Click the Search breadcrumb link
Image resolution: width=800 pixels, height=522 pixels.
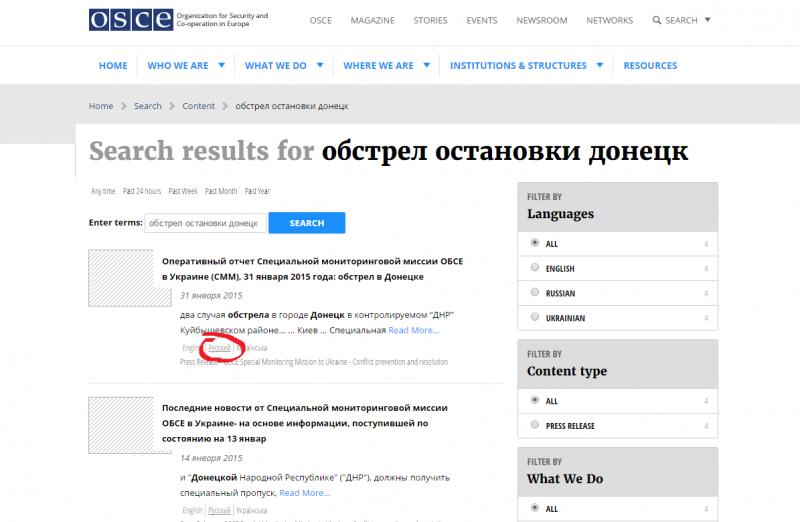(x=147, y=106)
